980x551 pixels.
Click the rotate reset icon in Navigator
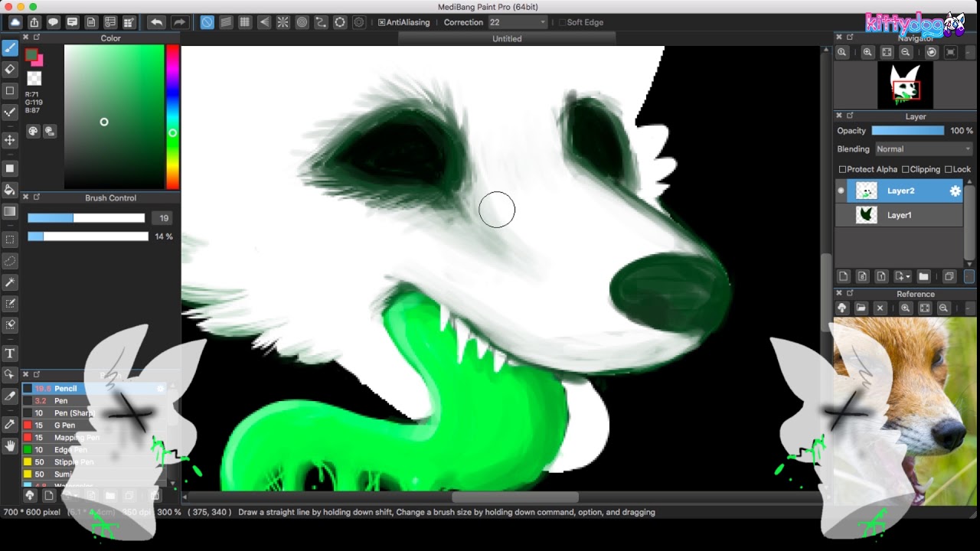pyautogui.click(x=932, y=52)
